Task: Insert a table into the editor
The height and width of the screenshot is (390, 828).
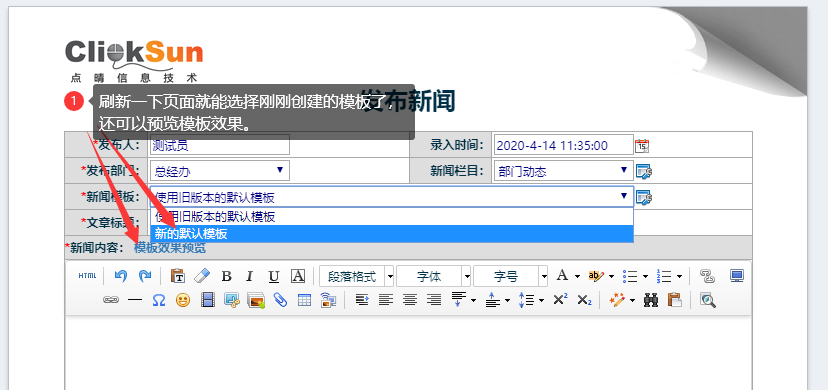Action: pyautogui.click(x=305, y=300)
